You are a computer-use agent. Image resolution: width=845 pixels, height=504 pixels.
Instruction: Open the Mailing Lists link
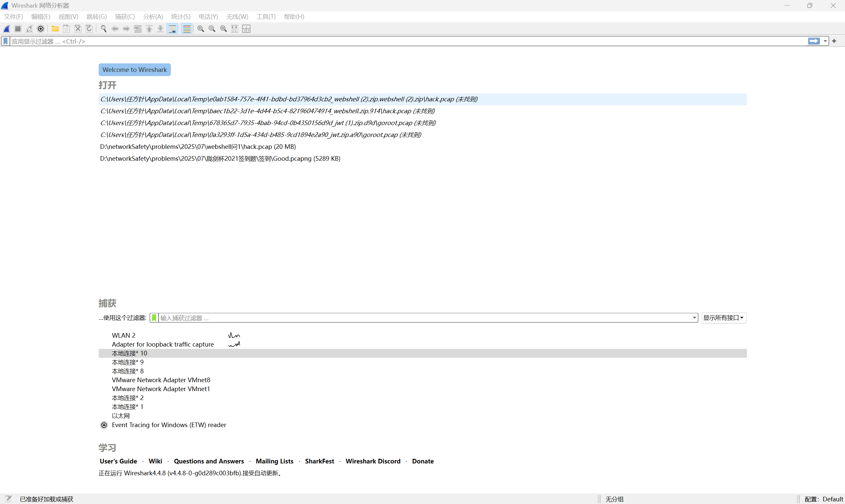tap(274, 461)
